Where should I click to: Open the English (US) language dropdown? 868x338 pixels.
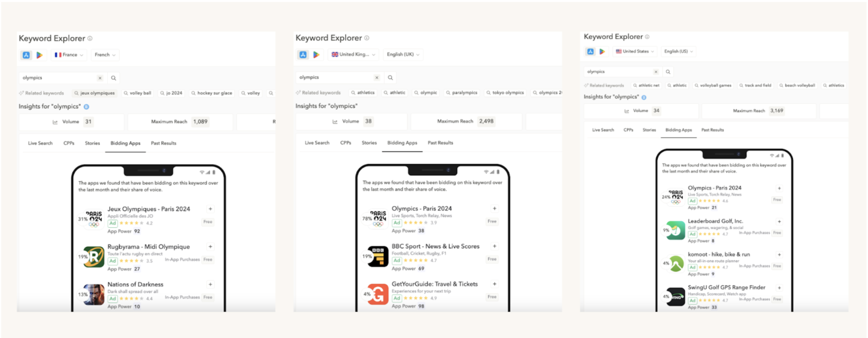678,52
